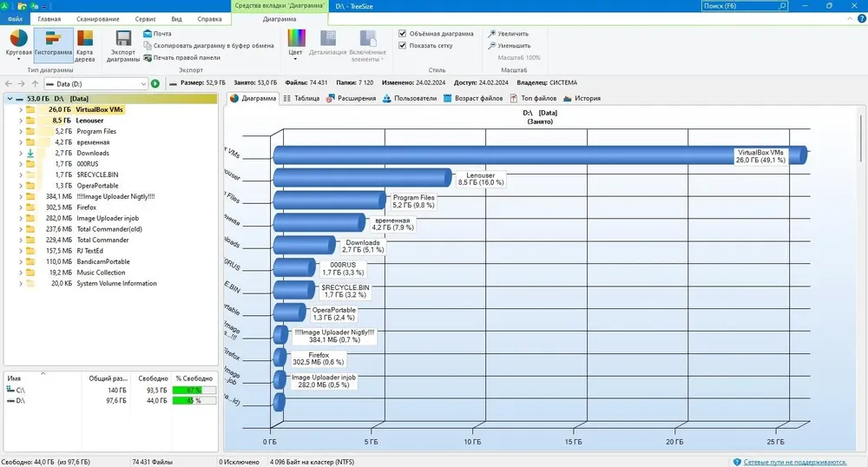
Task: Toggle the Показать сетку checkbox
Action: click(403, 46)
